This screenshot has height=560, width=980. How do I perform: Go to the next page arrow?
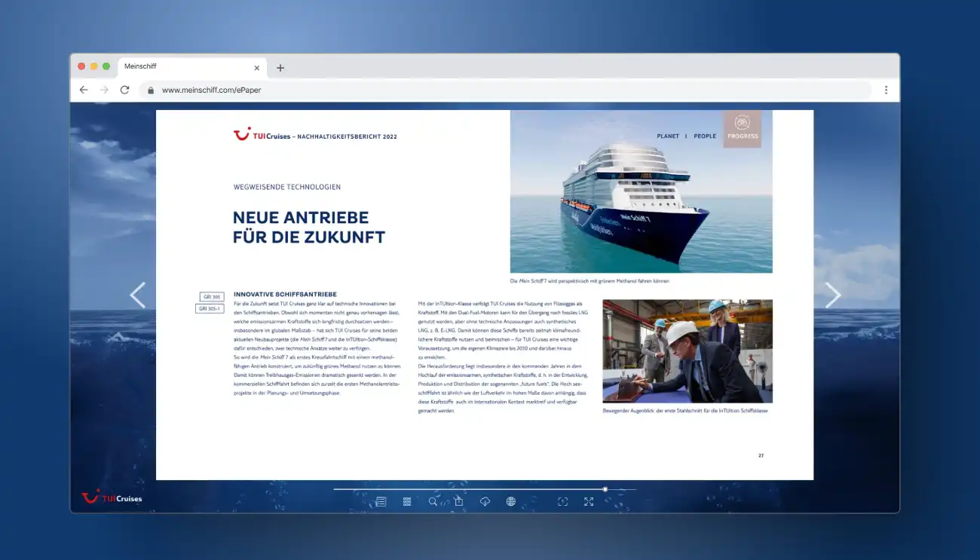pyautogui.click(x=832, y=295)
